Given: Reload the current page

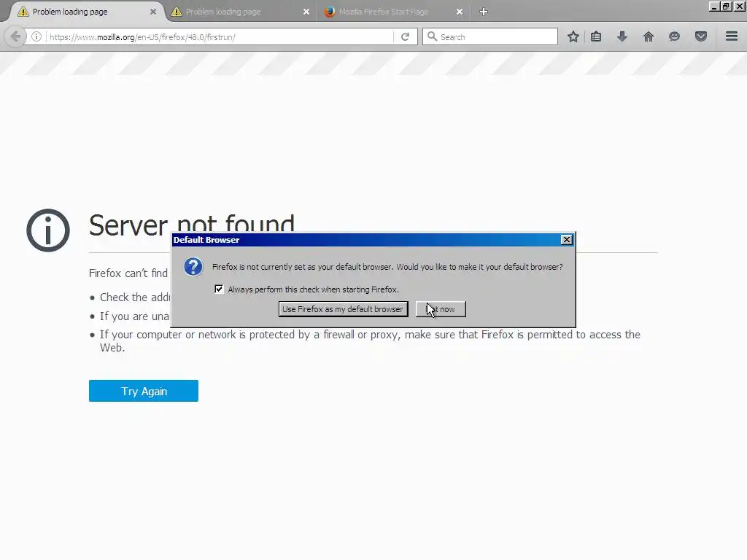Looking at the screenshot, I should 405,36.
